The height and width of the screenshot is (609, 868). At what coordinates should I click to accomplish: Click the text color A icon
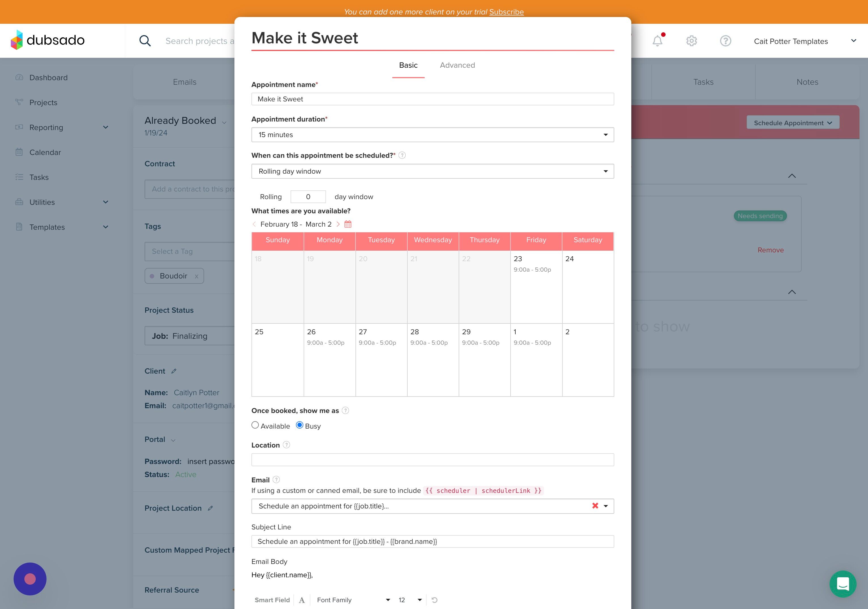pyautogui.click(x=302, y=600)
